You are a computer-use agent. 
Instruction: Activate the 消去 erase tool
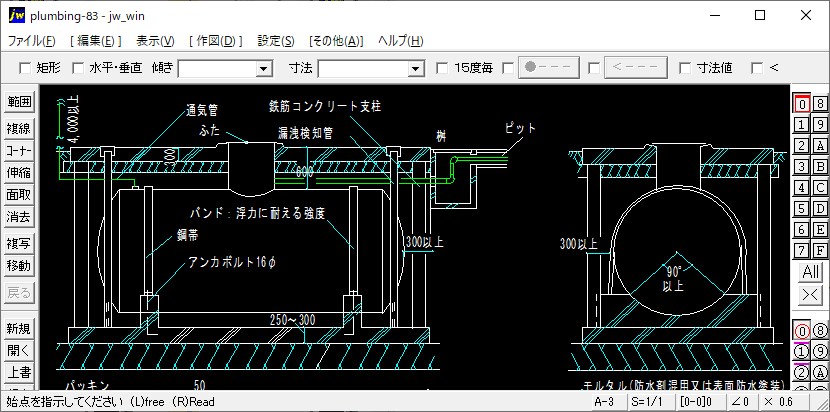[19, 216]
